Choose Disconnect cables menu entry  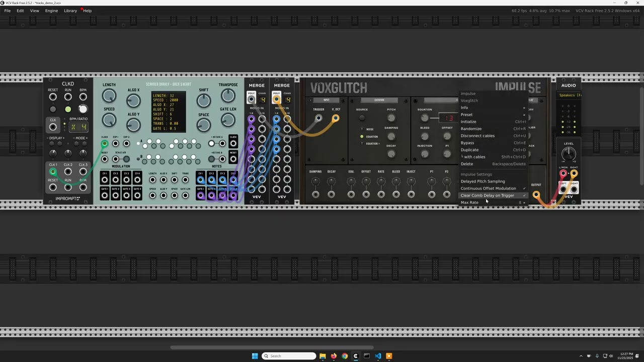pos(493,136)
